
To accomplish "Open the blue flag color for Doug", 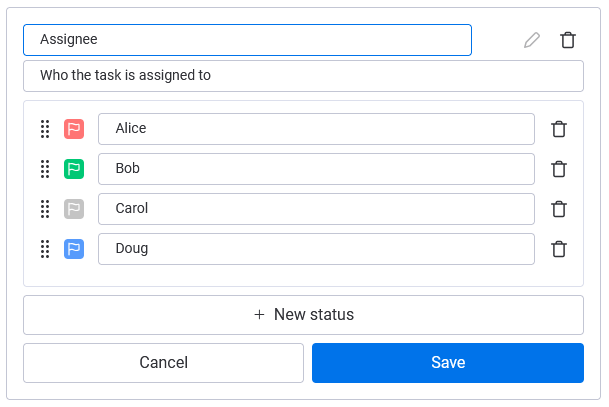I will pyautogui.click(x=74, y=249).
